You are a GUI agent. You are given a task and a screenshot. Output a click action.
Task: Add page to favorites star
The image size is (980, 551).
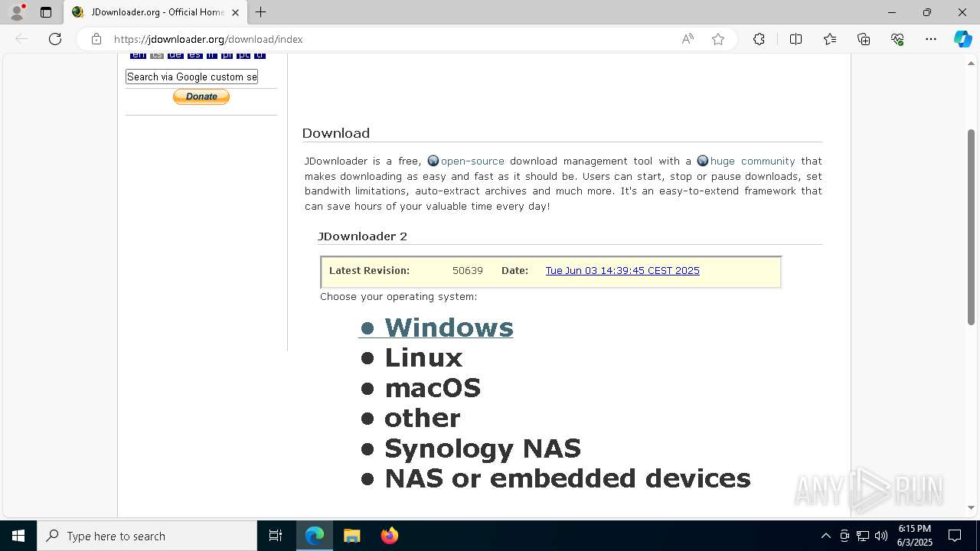[x=718, y=39]
